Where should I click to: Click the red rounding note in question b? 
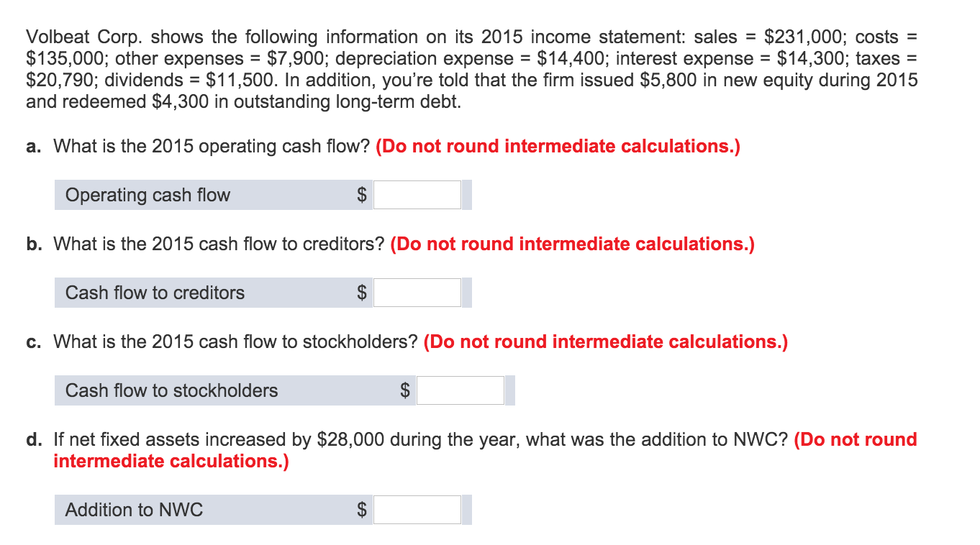572,244
